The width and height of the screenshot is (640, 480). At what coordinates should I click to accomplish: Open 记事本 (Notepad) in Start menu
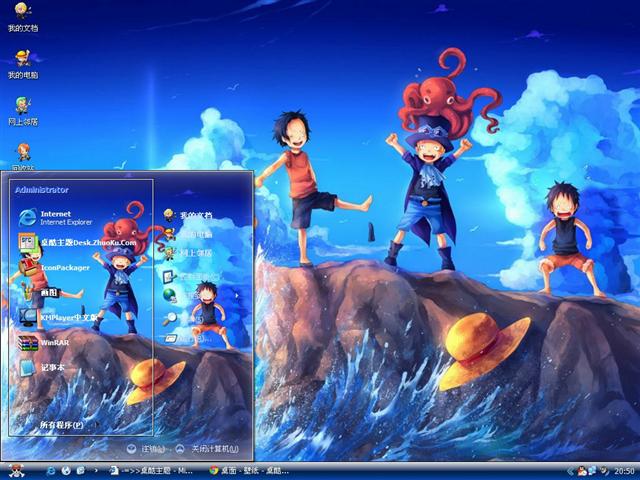click(42, 367)
